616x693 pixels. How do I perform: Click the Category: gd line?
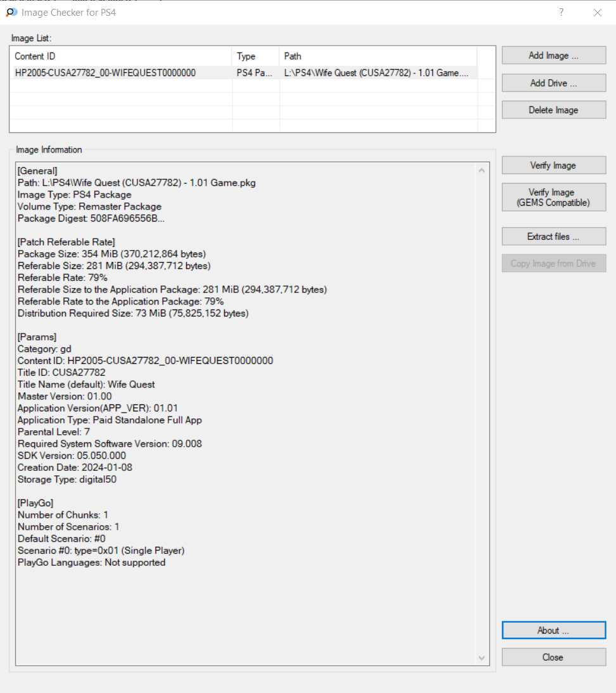(x=44, y=349)
